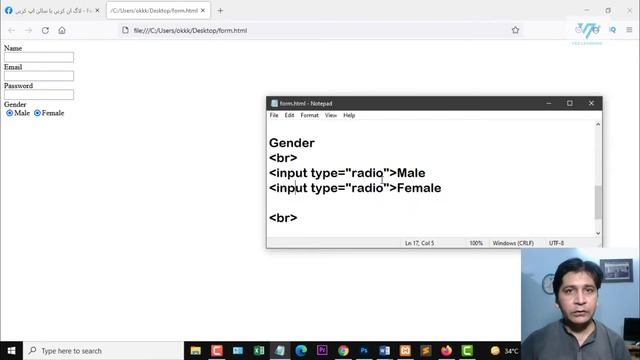The width and height of the screenshot is (640, 360).
Task: Open Notepad File menu
Action: click(x=274, y=116)
